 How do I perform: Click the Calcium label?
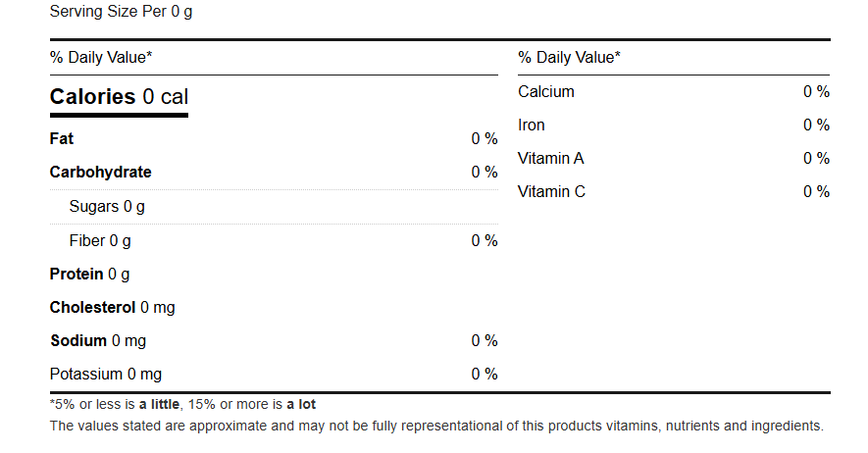546,92
